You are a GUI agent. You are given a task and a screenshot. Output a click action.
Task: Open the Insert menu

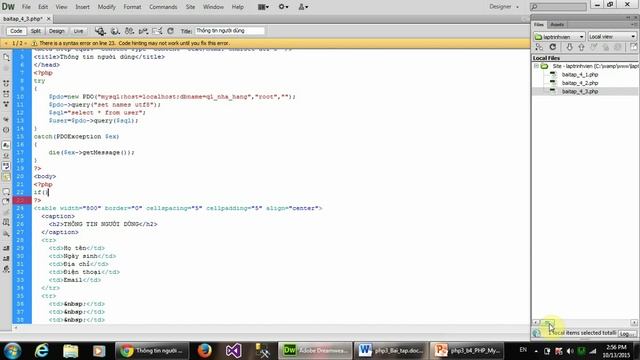pyautogui.click(x=82, y=7)
